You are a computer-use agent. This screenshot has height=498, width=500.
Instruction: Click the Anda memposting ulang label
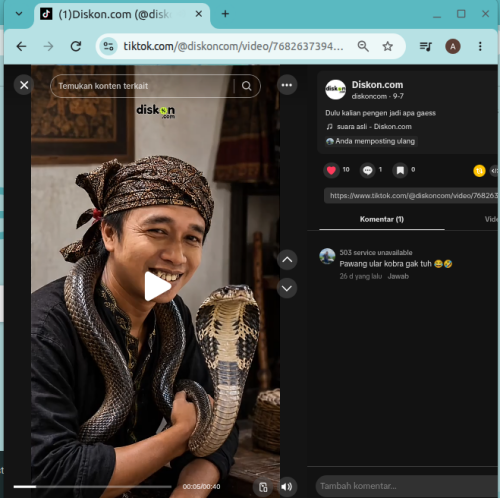[371, 141]
